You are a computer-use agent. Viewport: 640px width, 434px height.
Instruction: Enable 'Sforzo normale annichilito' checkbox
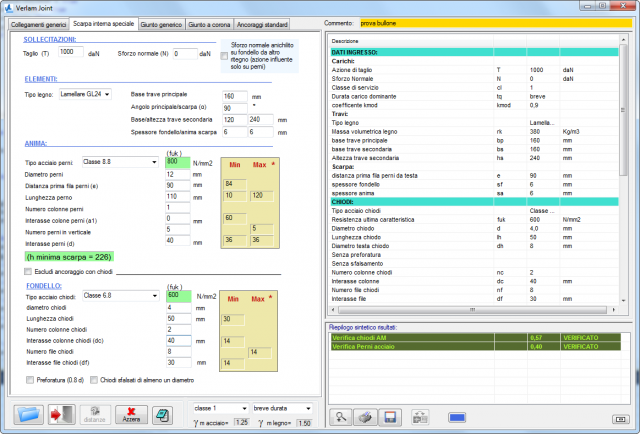[224, 57]
